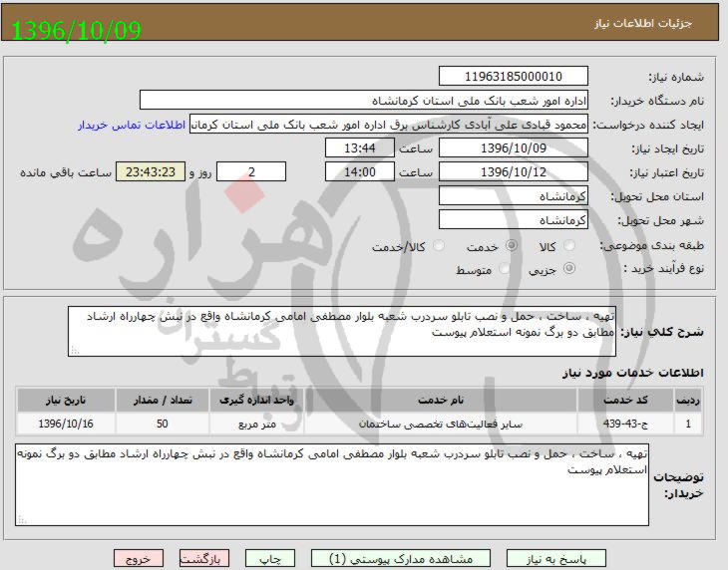Click مشاهده مدارک پیوستی (1) button
Viewport: 728px width, 570px height.
401,559
